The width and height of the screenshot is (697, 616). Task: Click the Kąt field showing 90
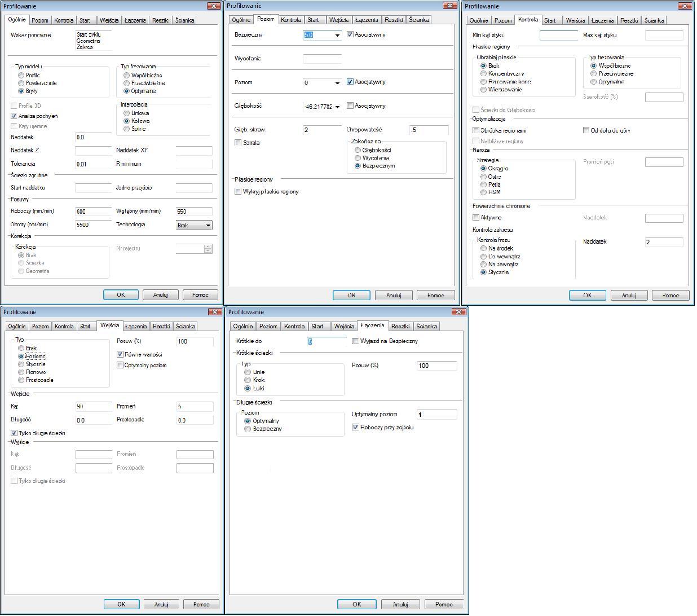[94, 407]
